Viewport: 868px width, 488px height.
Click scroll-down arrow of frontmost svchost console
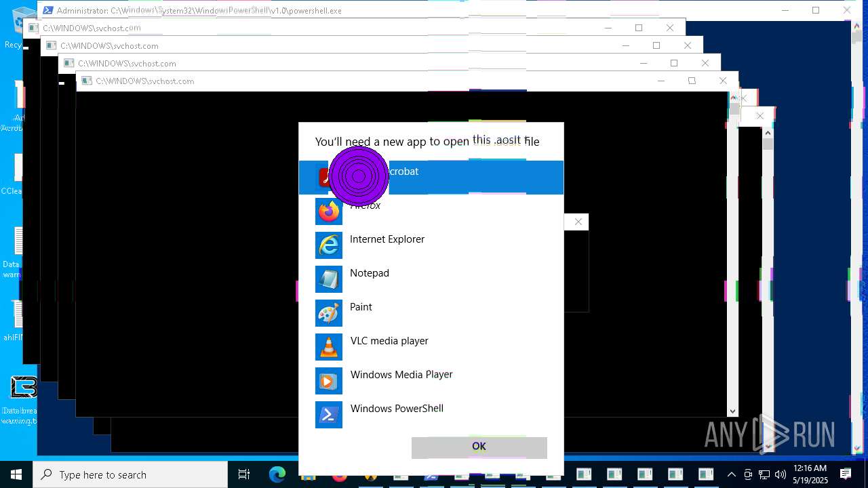click(x=732, y=411)
